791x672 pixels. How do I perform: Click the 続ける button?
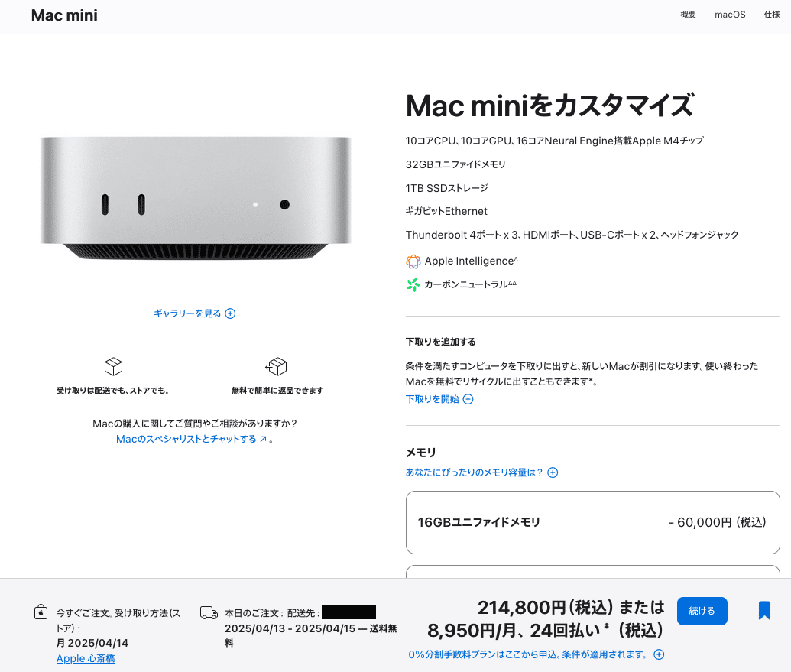coord(702,611)
